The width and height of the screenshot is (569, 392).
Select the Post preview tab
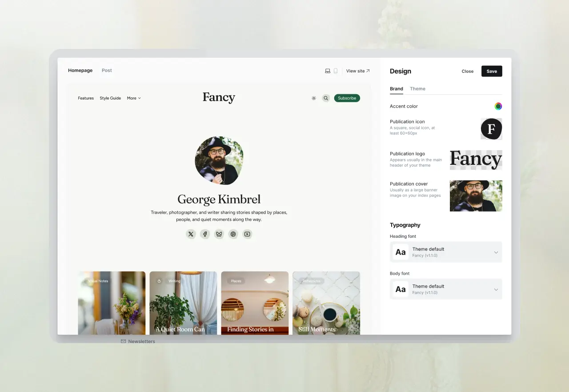click(x=107, y=71)
